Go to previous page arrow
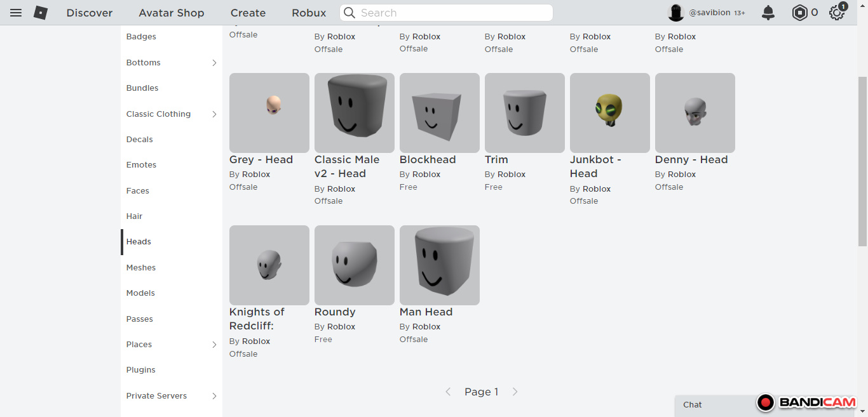The width and height of the screenshot is (868, 417). click(x=448, y=392)
